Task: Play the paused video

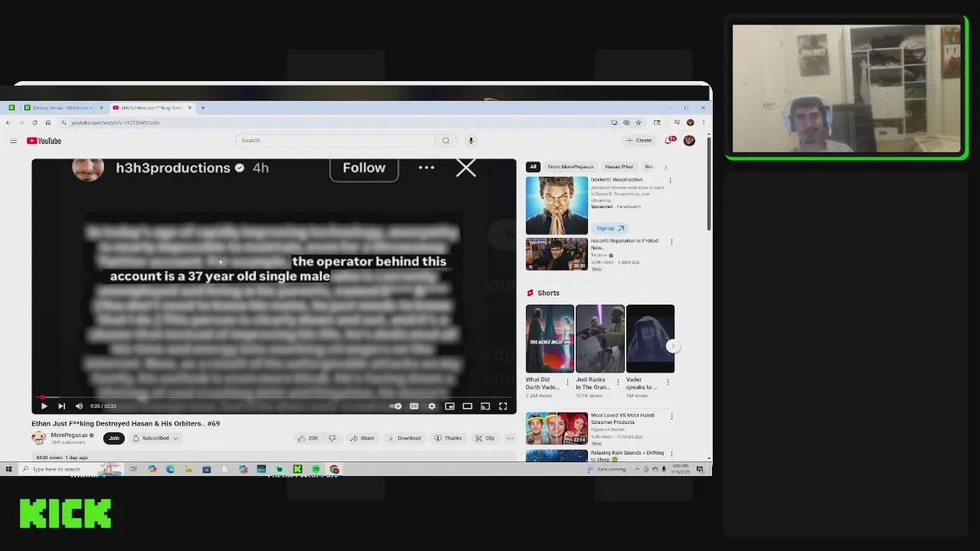Action: tap(44, 406)
